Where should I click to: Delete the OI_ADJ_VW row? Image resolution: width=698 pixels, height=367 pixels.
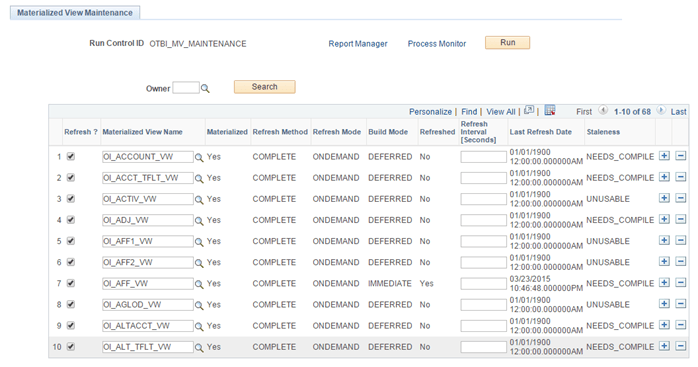(x=681, y=219)
